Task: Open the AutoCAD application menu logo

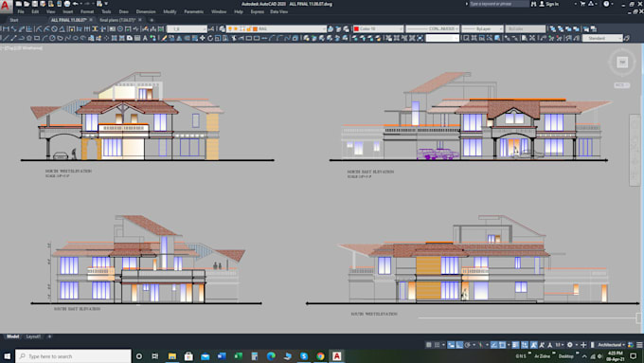Action: tap(6, 6)
